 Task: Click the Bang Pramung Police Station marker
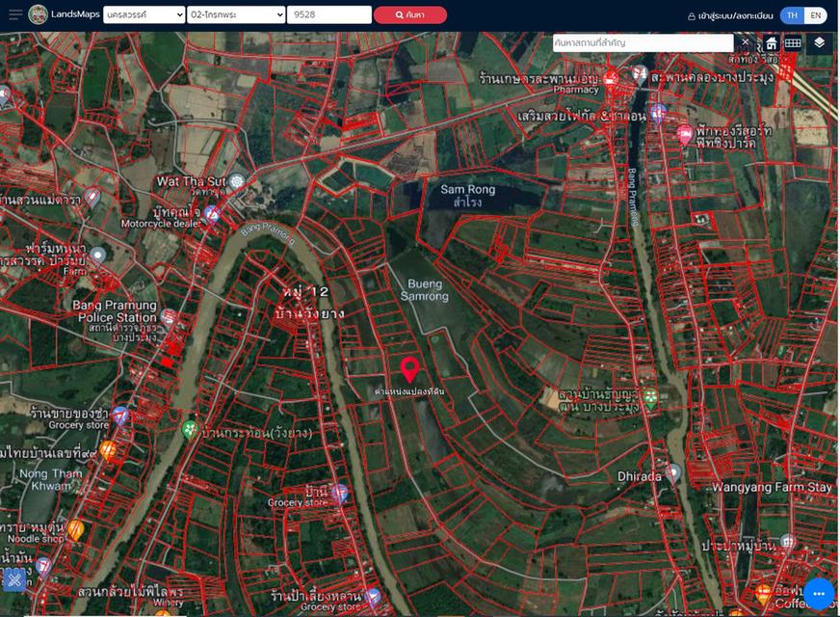[169, 316]
